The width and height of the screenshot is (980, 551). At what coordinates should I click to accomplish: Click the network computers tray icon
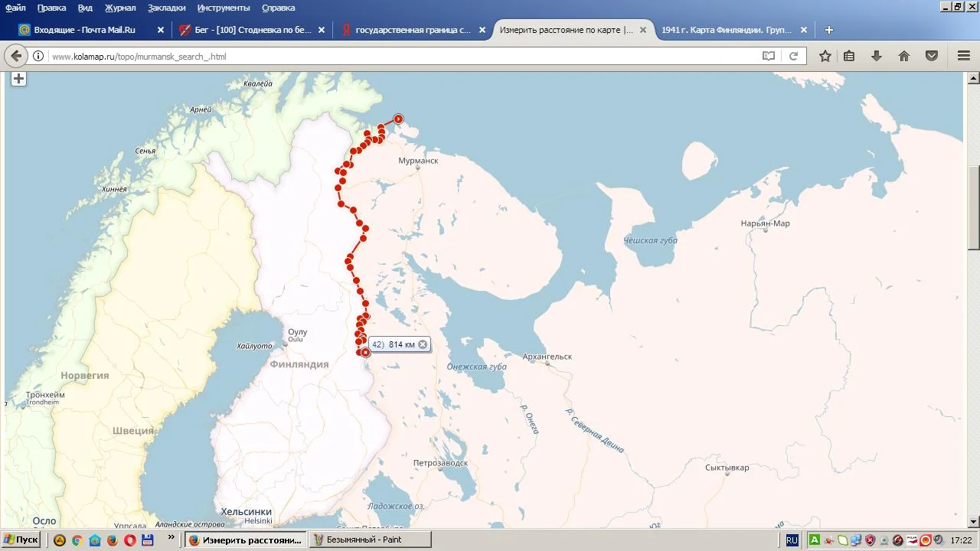[x=856, y=540]
